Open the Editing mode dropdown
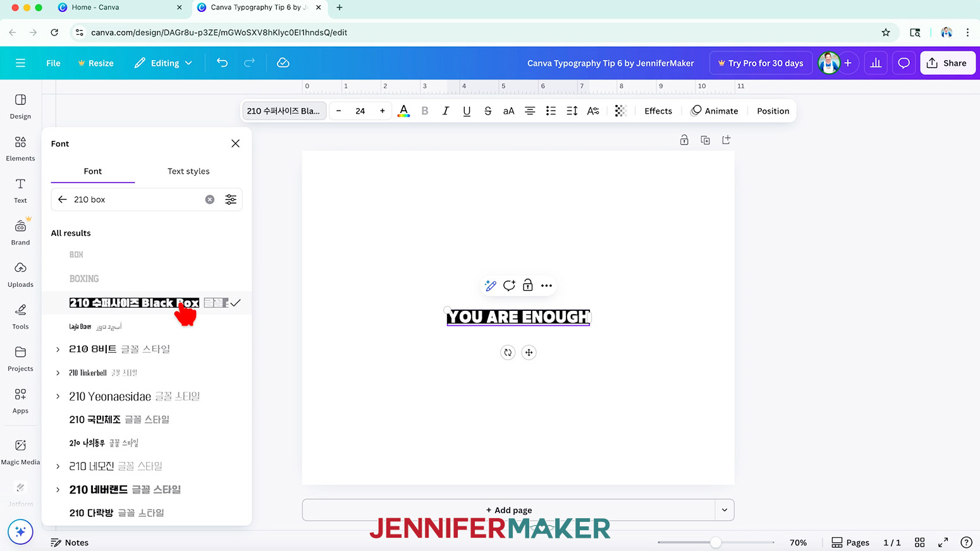Viewport: 980px width, 551px height. pos(163,63)
